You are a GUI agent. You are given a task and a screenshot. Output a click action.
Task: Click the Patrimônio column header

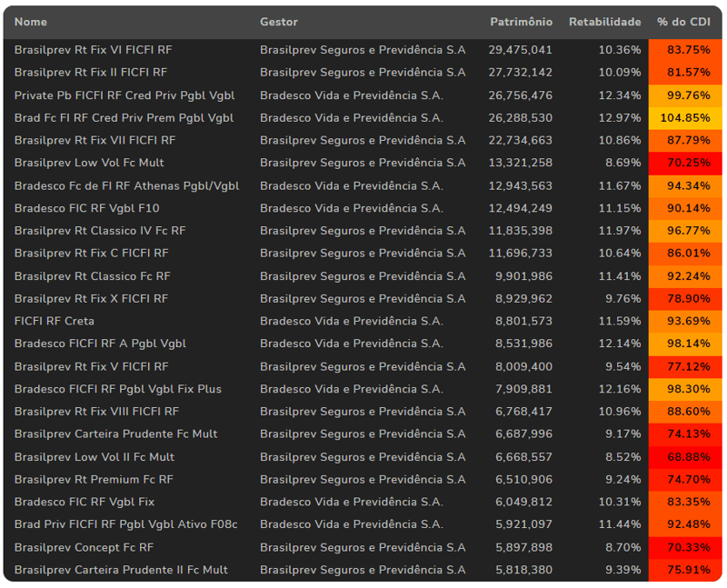coord(521,22)
